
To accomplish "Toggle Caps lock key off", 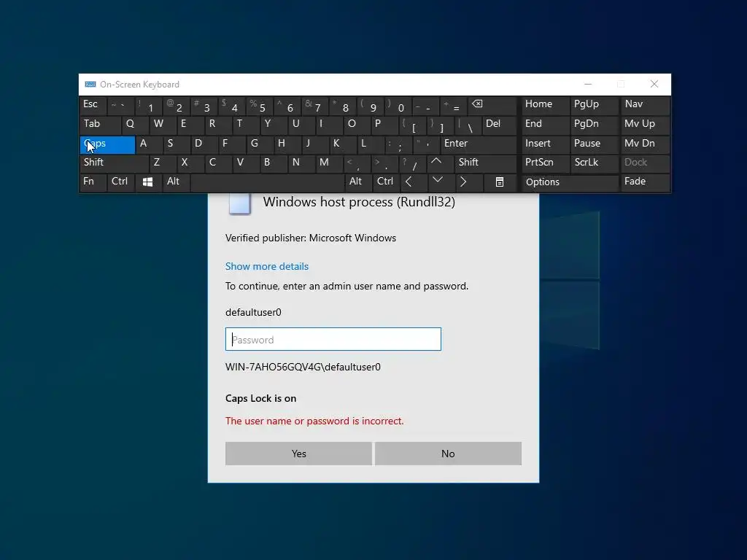I will pyautogui.click(x=108, y=145).
